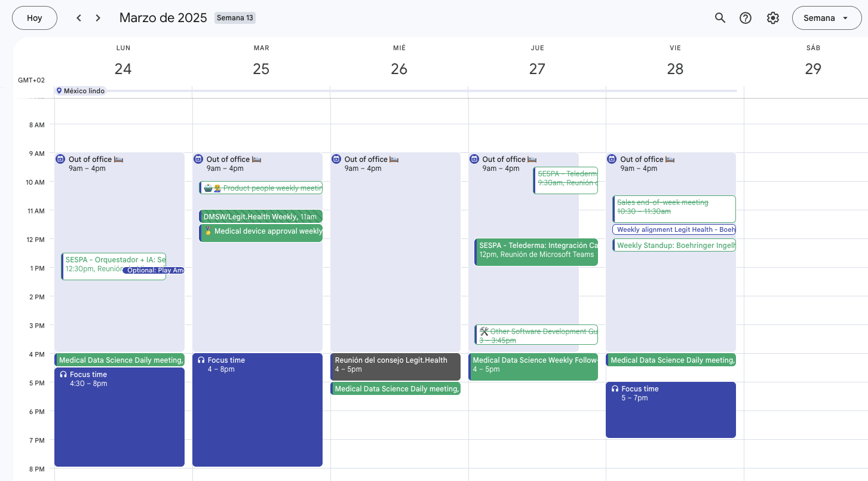This screenshot has height=481, width=868.
Task: Open the settings gear menu
Action: 773,18
